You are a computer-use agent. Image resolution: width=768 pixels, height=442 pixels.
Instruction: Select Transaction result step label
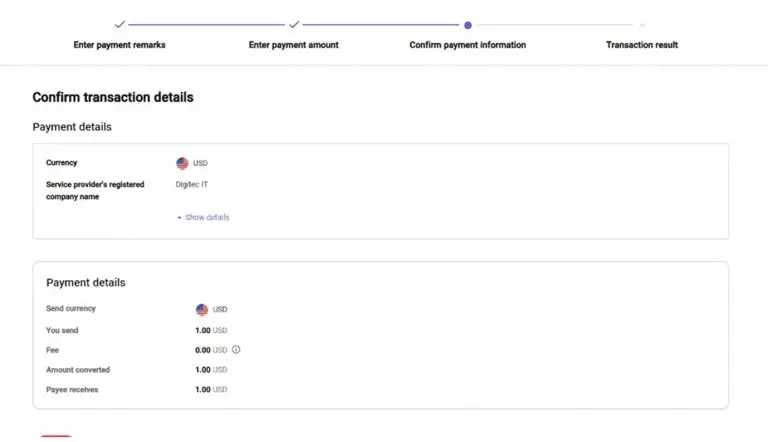pos(642,45)
